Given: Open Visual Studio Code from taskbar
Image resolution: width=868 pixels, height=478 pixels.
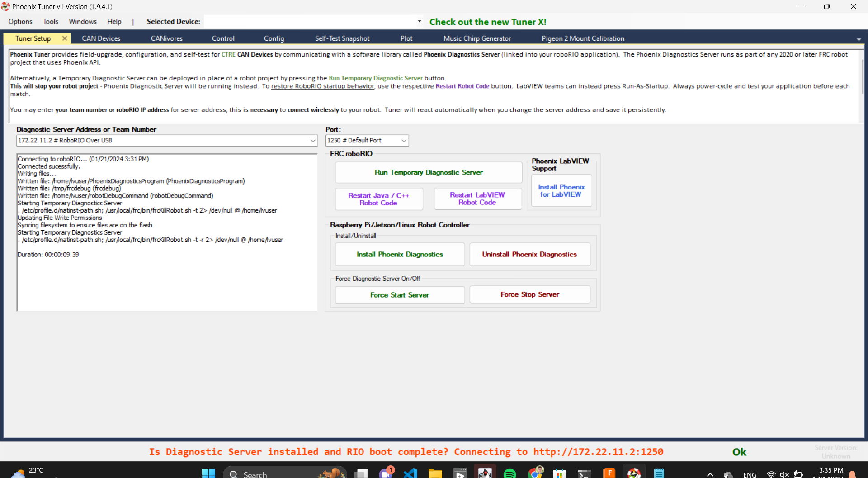Looking at the screenshot, I should pyautogui.click(x=410, y=473).
